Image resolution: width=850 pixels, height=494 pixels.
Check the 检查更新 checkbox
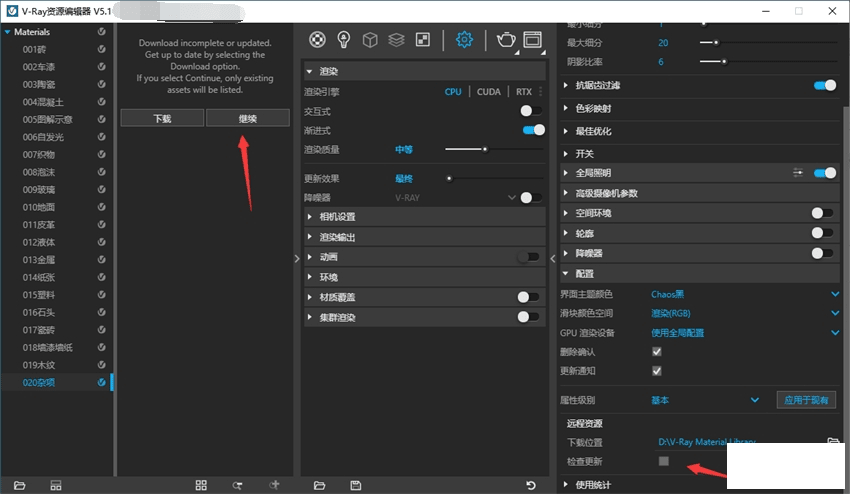664,461
